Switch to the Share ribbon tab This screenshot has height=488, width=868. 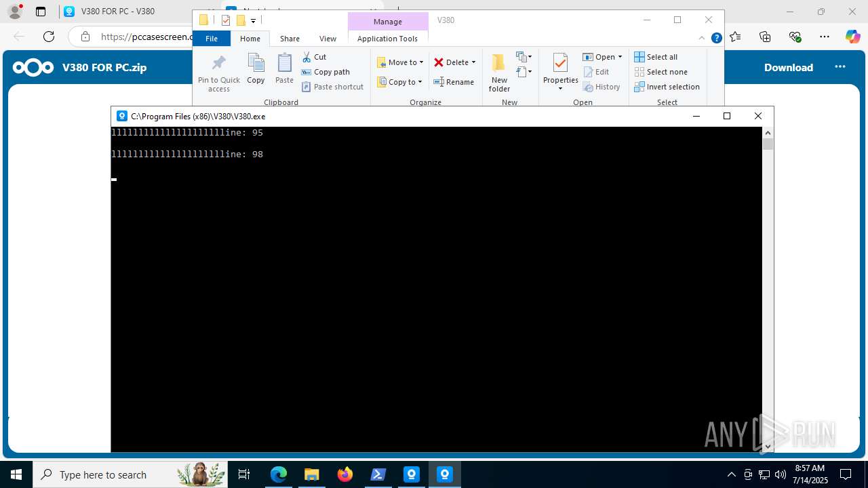click(290, 39)
